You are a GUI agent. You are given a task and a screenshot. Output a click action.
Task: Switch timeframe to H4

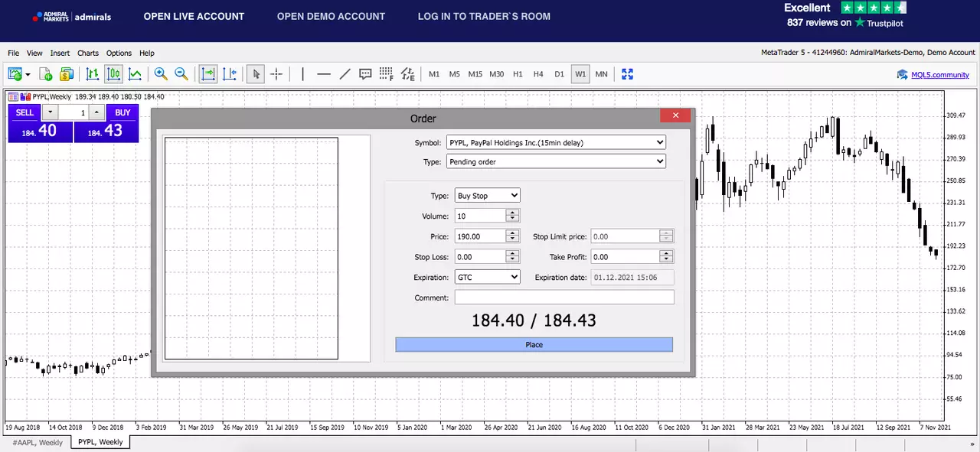538,74
